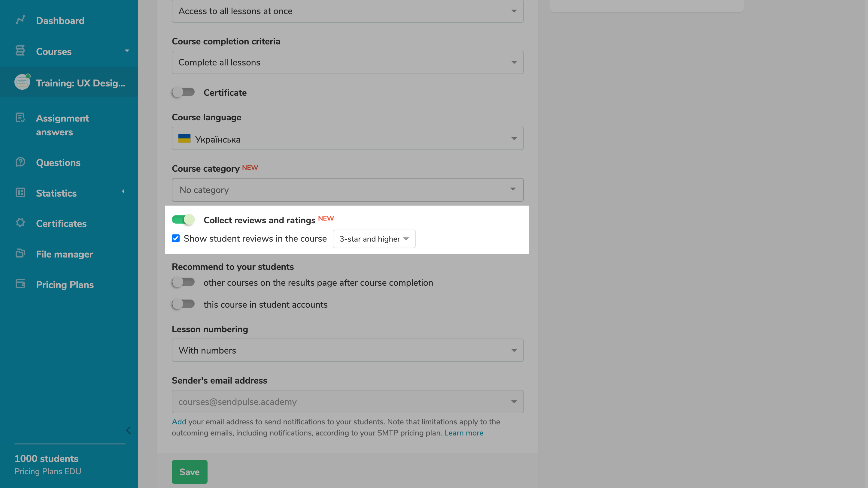Click the Statistics icon in sidebar
The width and height of the screenshot is (868, 488).
[20, 193]
